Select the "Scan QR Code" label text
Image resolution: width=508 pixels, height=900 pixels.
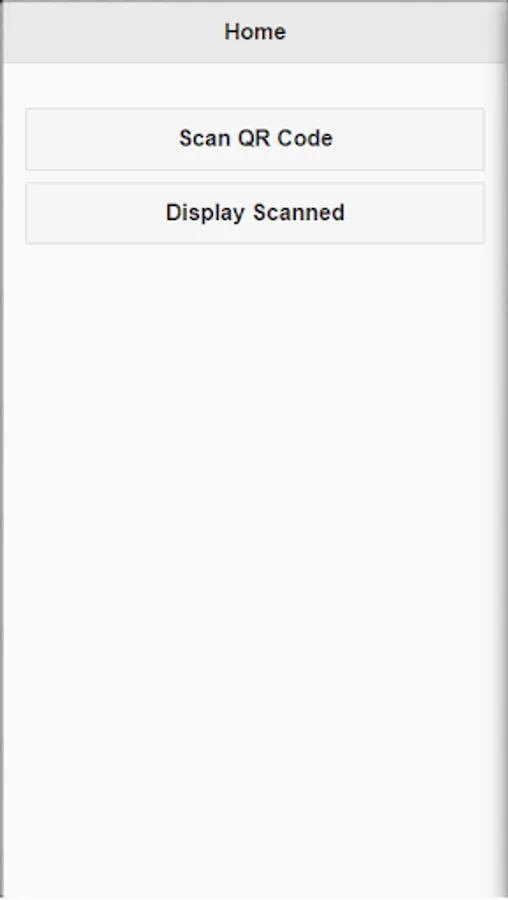[x=256, y=138]
